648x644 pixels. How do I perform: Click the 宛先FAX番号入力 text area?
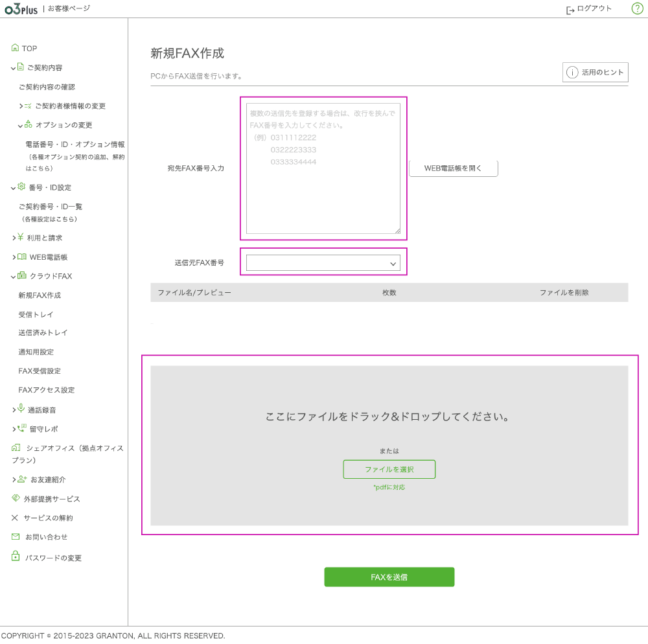[323, 168]
